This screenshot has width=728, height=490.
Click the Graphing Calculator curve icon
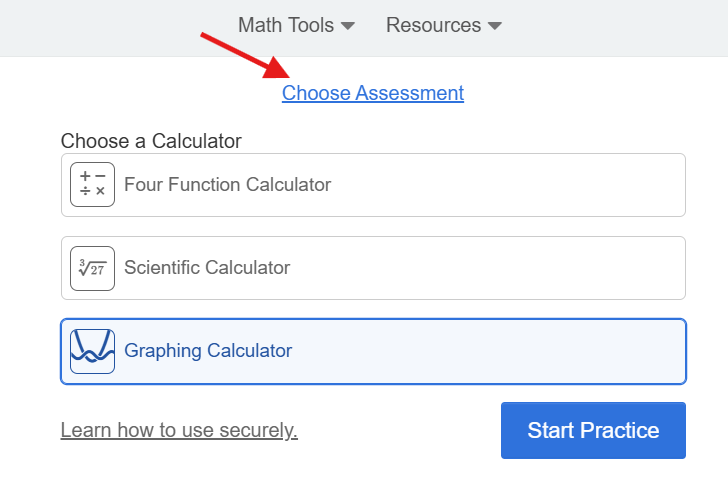pyautogui.click(x=92, y=351)
